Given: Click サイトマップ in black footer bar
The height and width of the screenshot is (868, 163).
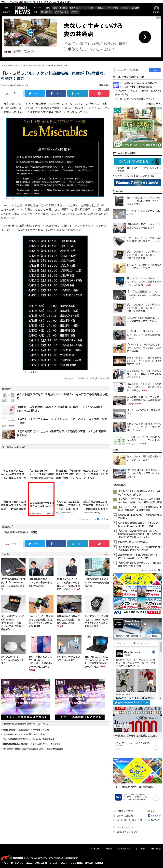Looking at the screenshot, I should (95, 849).
